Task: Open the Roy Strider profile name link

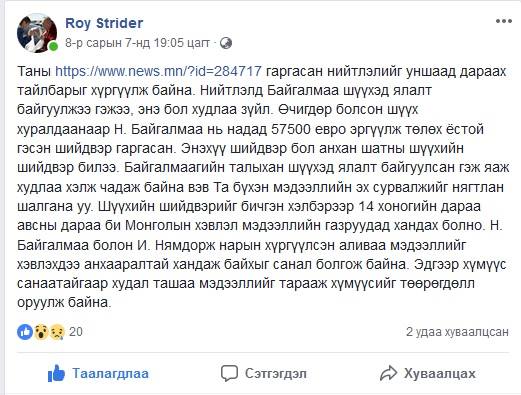Action: click(x=104, y=23)
